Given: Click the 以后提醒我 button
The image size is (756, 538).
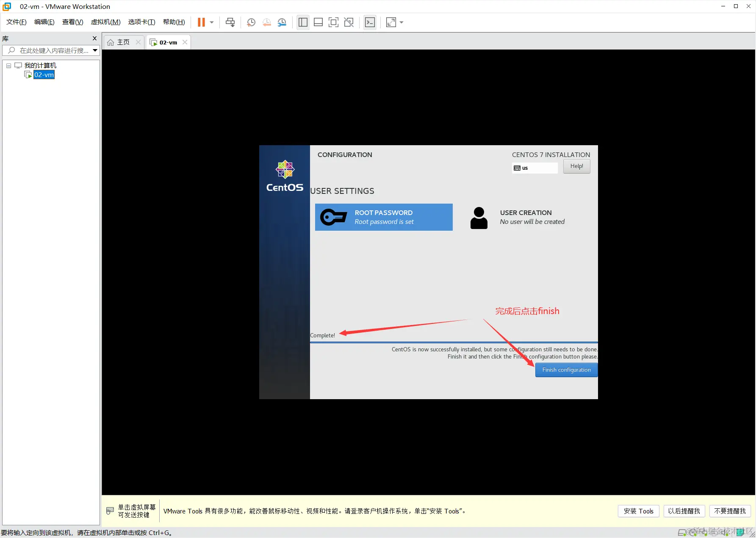Looking at the screenshot, I should 684,511.
